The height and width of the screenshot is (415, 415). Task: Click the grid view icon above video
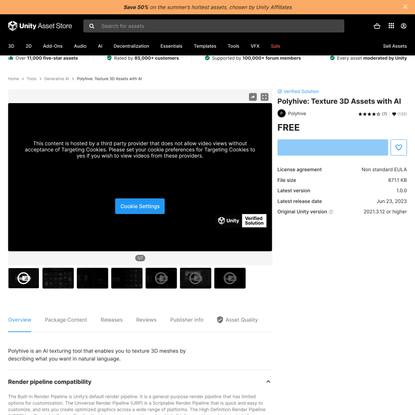click(x=264, y=97)
